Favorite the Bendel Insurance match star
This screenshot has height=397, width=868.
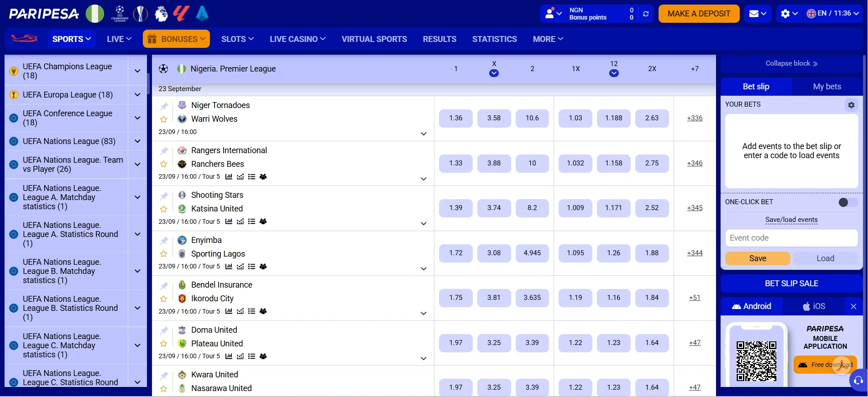163,299
